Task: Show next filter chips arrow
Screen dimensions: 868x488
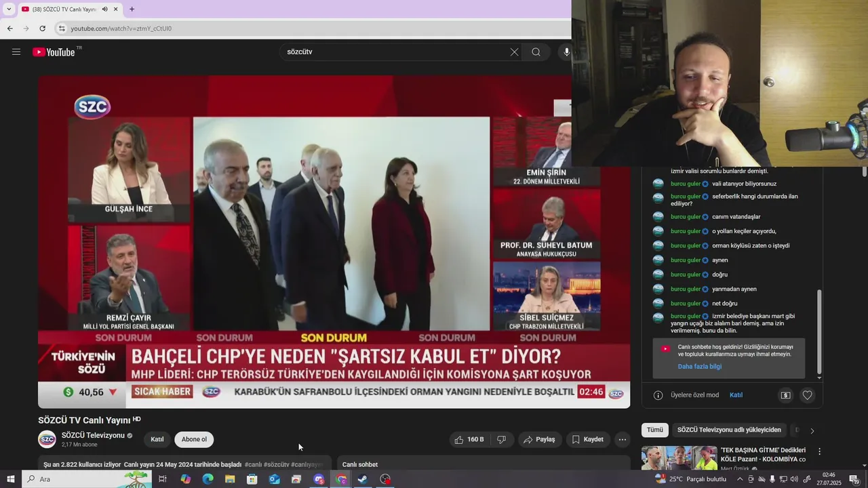Action: [812, 430]
